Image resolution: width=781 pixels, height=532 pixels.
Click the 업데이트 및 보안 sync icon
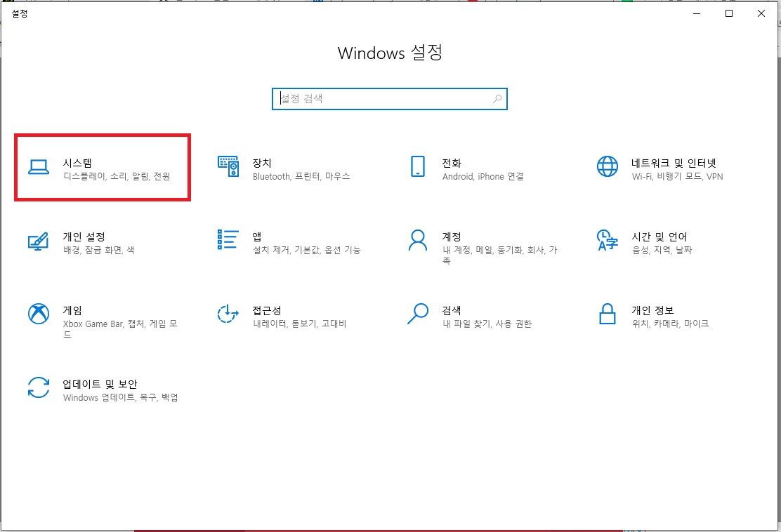click(x=39, y=387)
